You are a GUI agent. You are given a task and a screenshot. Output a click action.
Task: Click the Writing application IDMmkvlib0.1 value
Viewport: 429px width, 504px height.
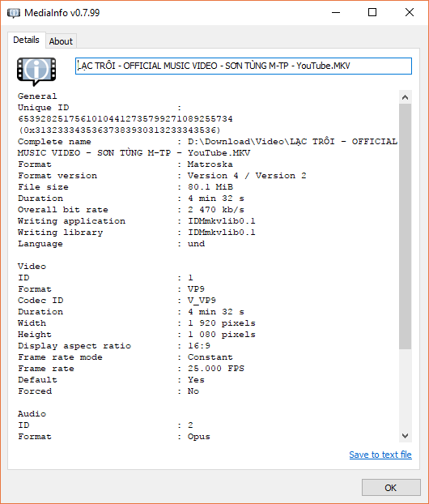point(222,221)
